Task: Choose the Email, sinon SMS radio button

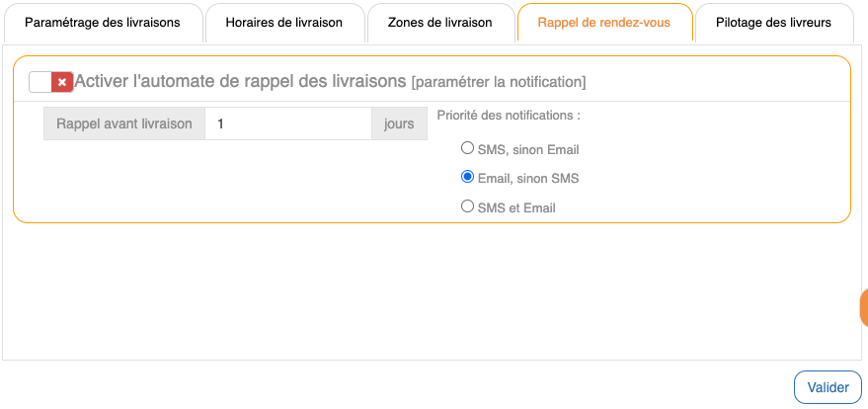Action: coord(468,178)
